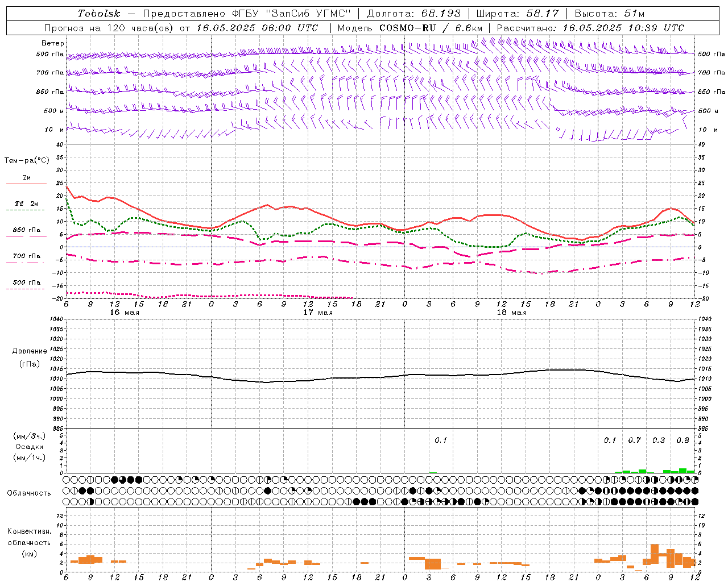Click the "16 мая" date label
728x582 pixels.
coord(125,313)
